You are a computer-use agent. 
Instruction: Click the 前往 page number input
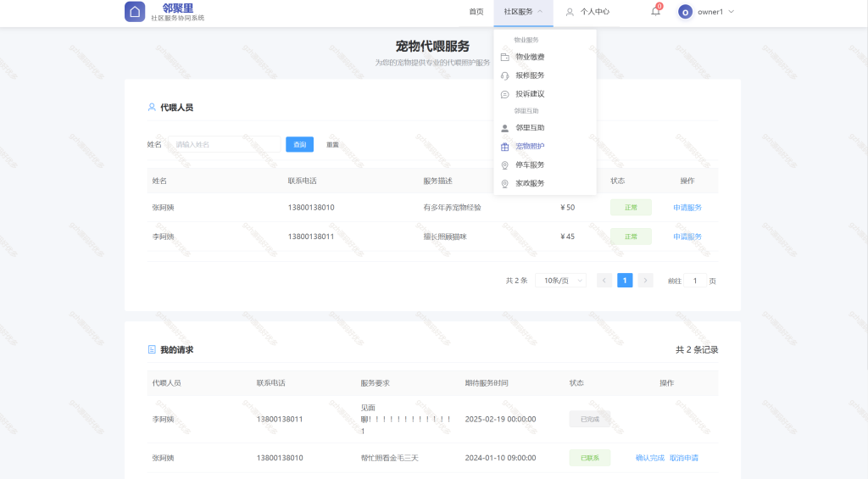[x=695, y=281]
